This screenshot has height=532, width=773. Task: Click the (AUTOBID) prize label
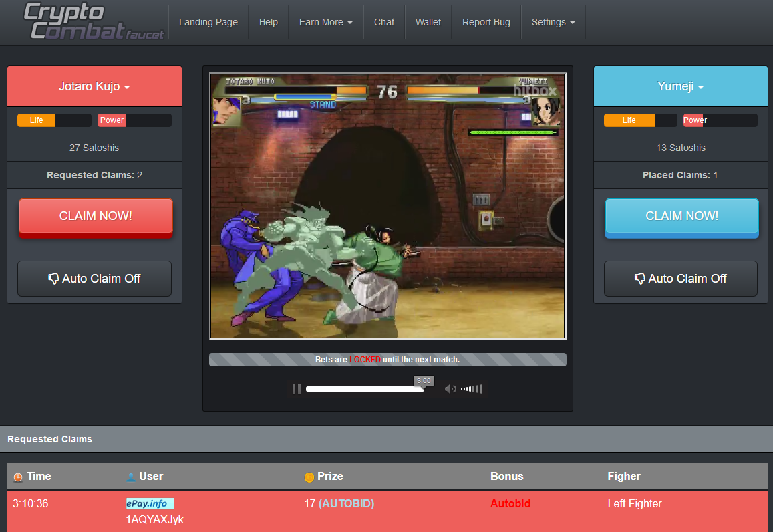(347, 503)
